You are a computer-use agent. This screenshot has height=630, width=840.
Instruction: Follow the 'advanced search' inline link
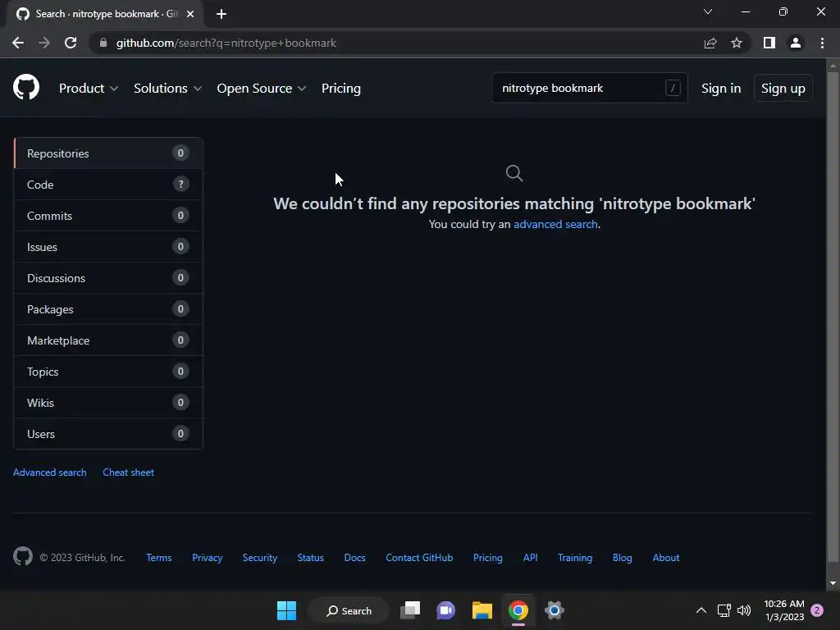(555, 224)
